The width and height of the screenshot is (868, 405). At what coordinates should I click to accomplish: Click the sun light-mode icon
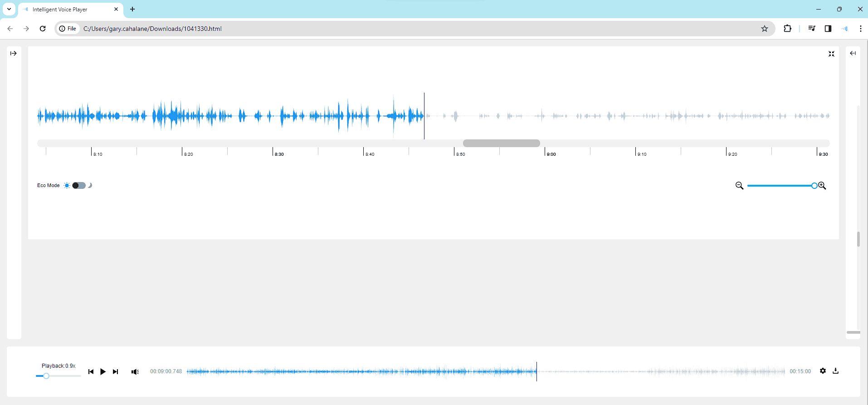click(x=67, y=185)
